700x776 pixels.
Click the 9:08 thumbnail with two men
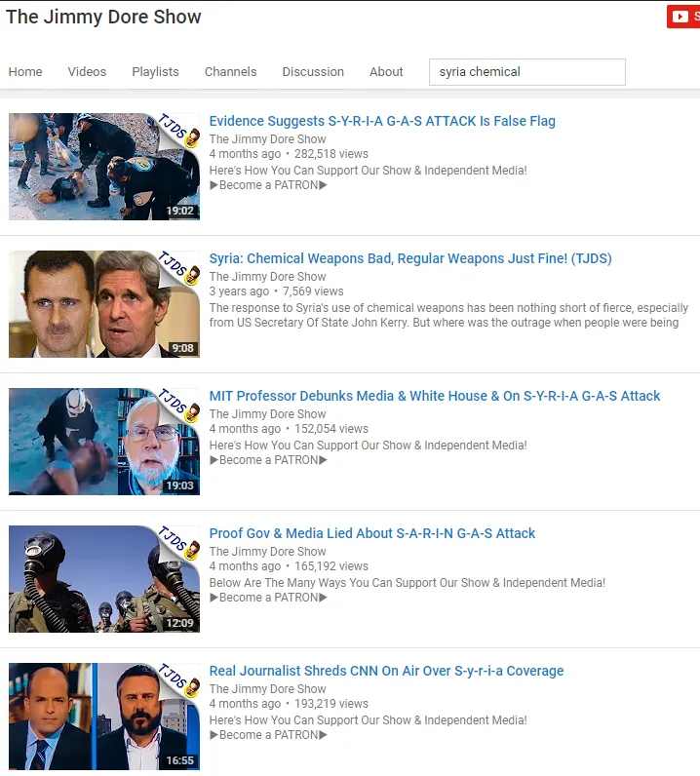pos(104,304)
